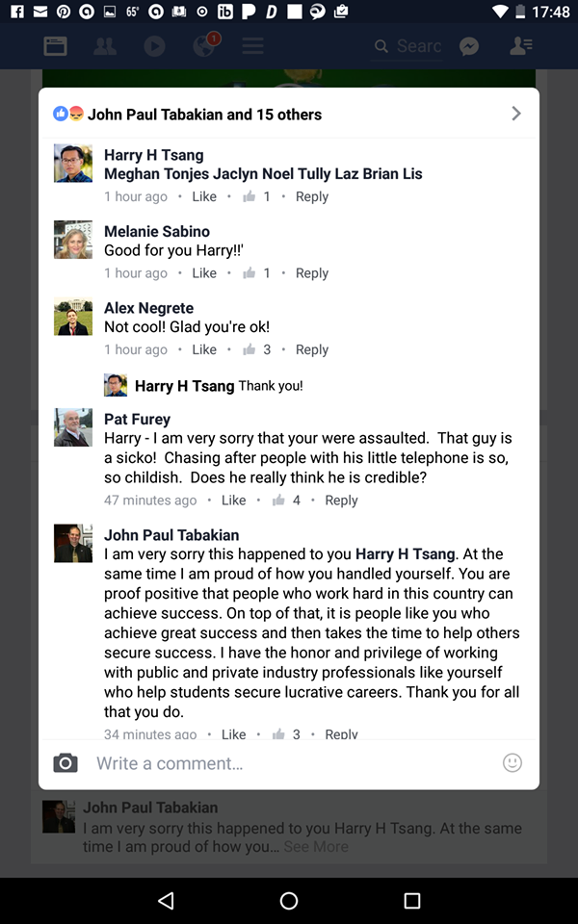Tap the camera icon to attach photo

[66, 763]
